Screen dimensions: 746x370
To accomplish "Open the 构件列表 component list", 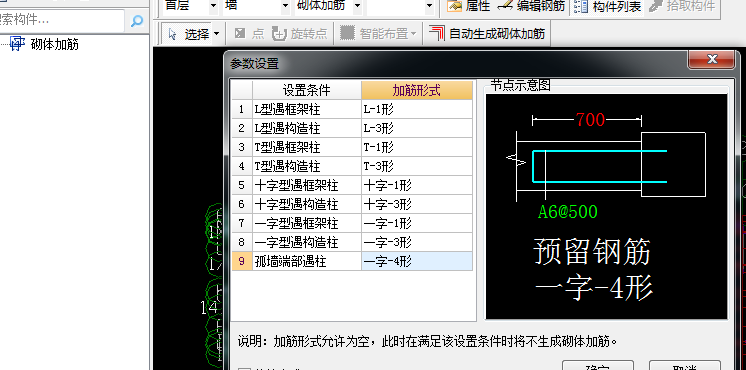I will tap(607, 6).
